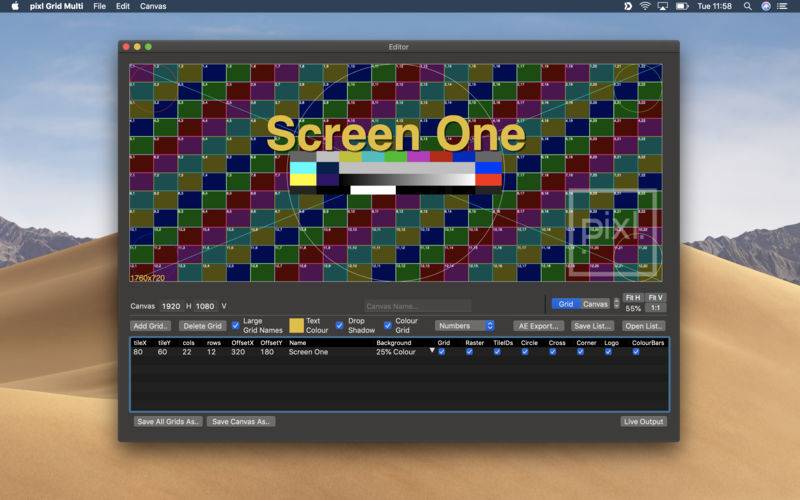Screen dimensions: 800x500
Task: Click the cols value 22
Action: pyautogui.click(x=187, y=352)
